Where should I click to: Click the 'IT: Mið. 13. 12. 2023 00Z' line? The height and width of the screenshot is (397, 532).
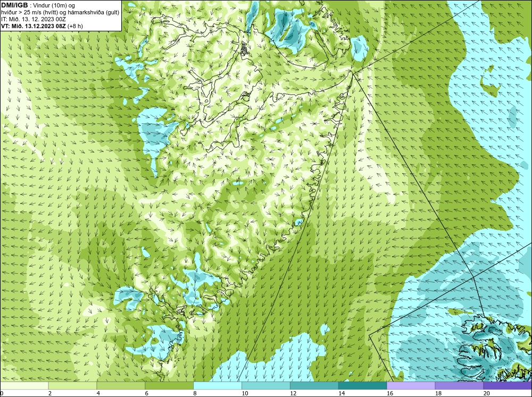[34, 19]
